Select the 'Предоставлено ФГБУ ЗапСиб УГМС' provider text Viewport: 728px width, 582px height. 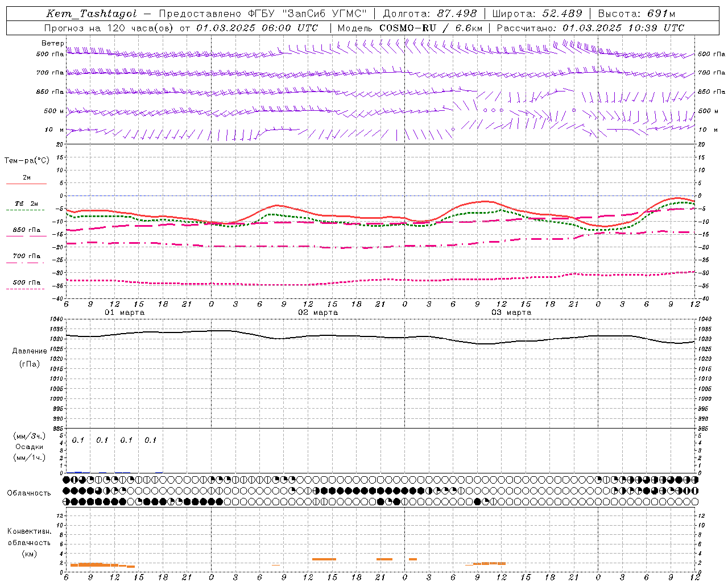[263, 14]
